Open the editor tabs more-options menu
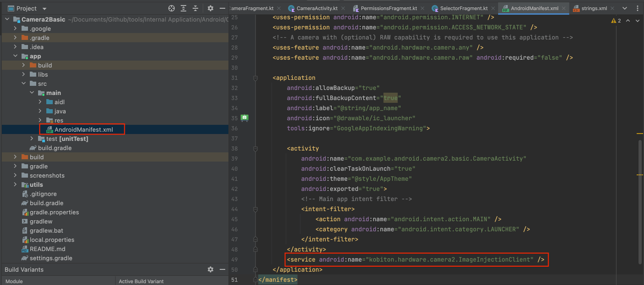 pos(638,8)
